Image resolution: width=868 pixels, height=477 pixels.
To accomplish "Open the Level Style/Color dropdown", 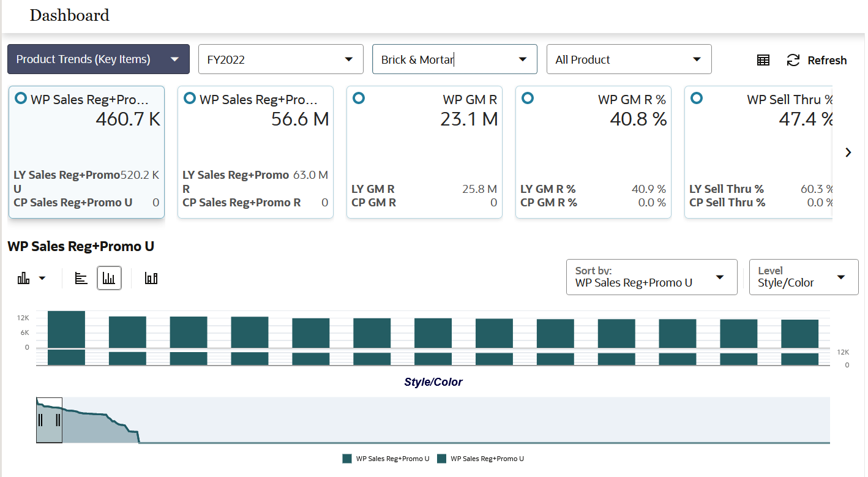I will click(x=803, y=277).
